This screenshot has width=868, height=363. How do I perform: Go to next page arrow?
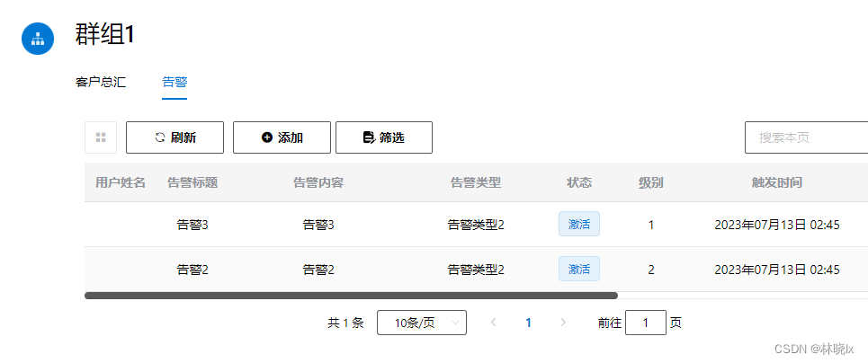tap(563, 323)
